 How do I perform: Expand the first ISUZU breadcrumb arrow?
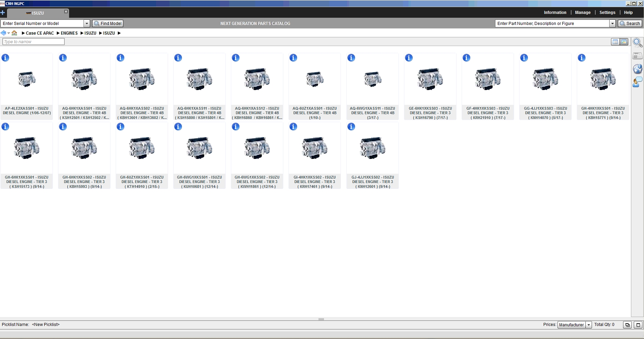[x=82, y=33]
